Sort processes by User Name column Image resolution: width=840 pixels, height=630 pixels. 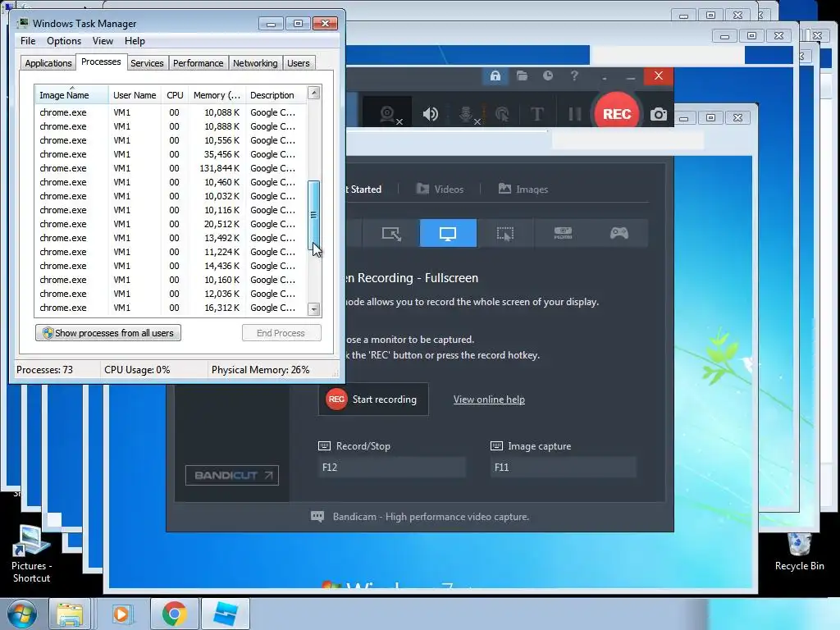[x=135, y=95]
